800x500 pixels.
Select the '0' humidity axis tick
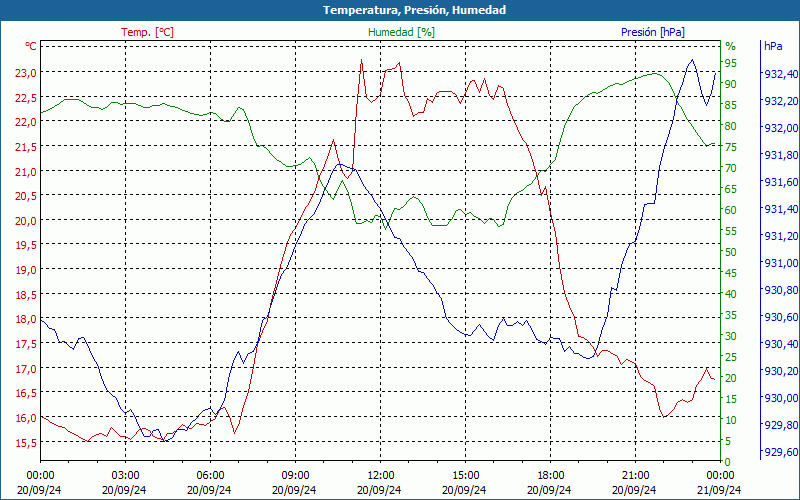pyautogui.click(x=728, y=462)
